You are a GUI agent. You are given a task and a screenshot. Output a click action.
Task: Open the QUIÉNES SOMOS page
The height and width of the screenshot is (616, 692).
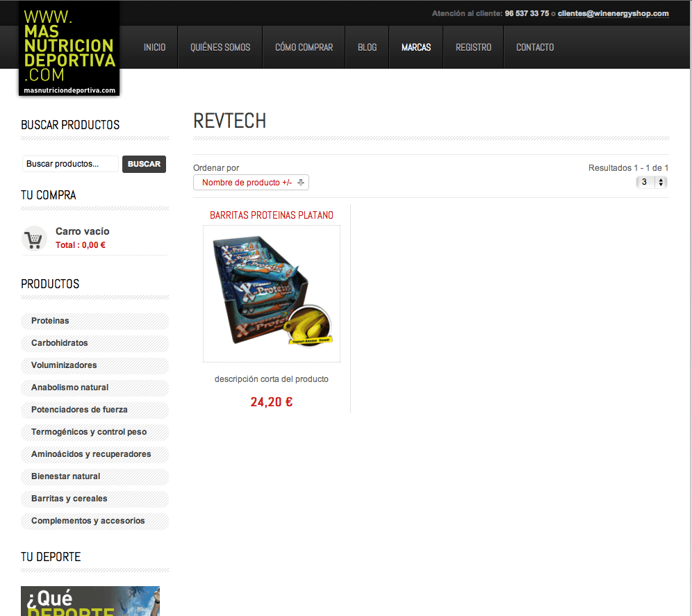coord(220,47)
